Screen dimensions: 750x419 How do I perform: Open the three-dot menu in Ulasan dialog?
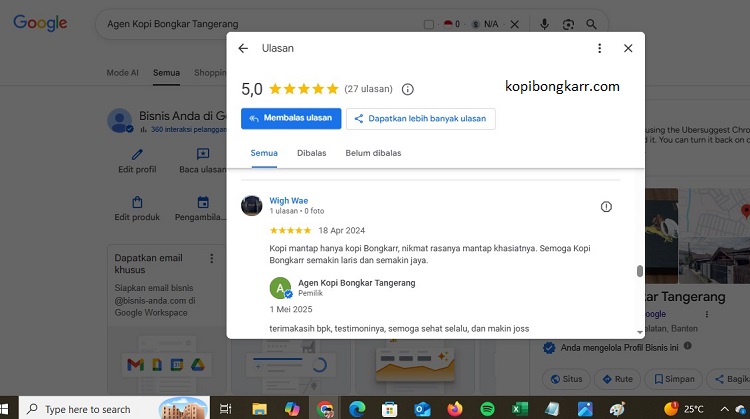(x=599, y=48)
